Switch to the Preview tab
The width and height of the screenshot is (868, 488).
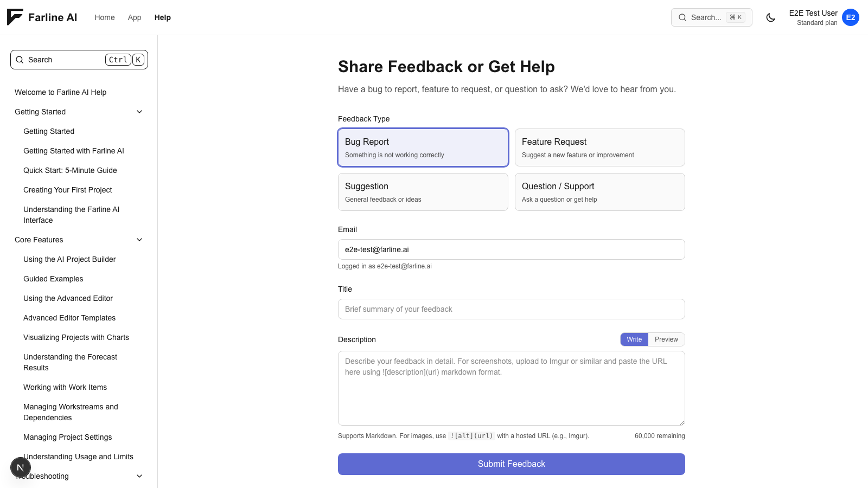click(666, 339)
